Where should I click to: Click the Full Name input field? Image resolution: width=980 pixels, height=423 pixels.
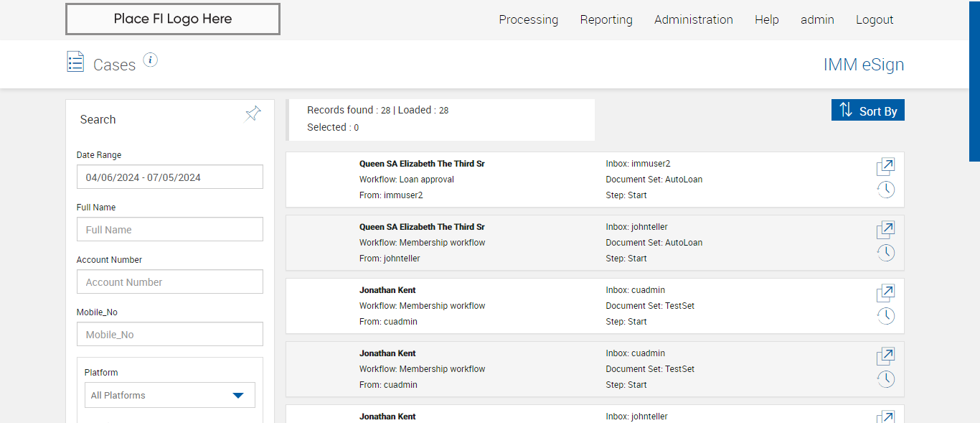[x=169, y=230]
